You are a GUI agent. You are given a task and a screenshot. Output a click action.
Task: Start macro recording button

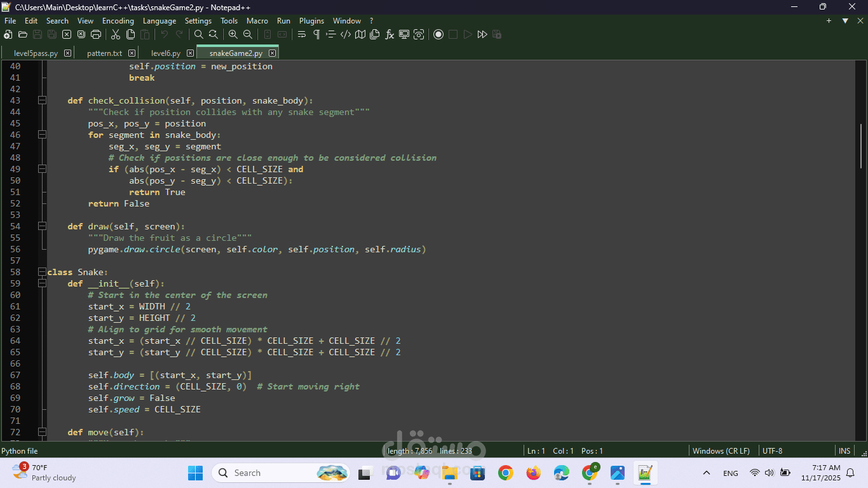tap(438, 34)
